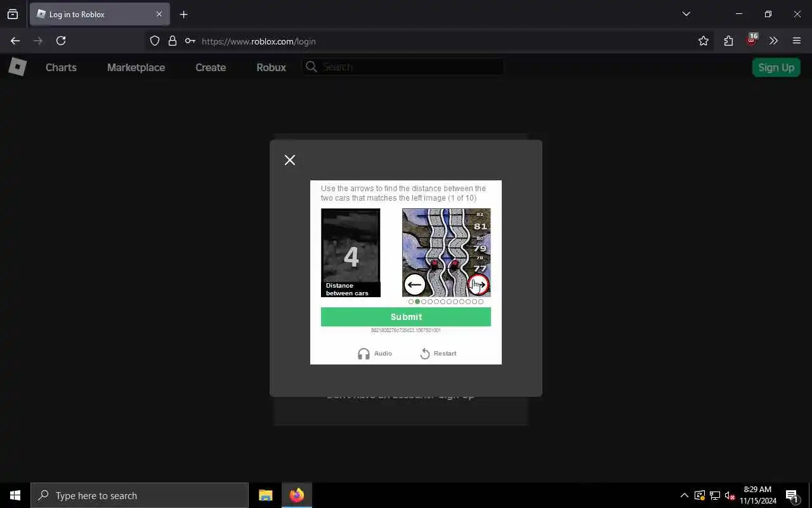This screenshot has width=812, height=508.
Task: Click the second progress dot under the captcha
Action: [x=417, y=302]
